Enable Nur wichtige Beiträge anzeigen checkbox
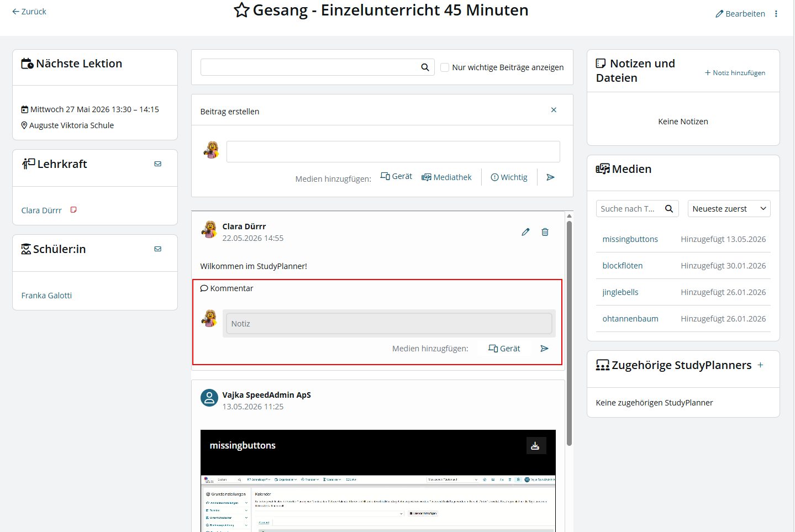The height and width of the screenshot is (532, 795). click(x=445, y=67)
